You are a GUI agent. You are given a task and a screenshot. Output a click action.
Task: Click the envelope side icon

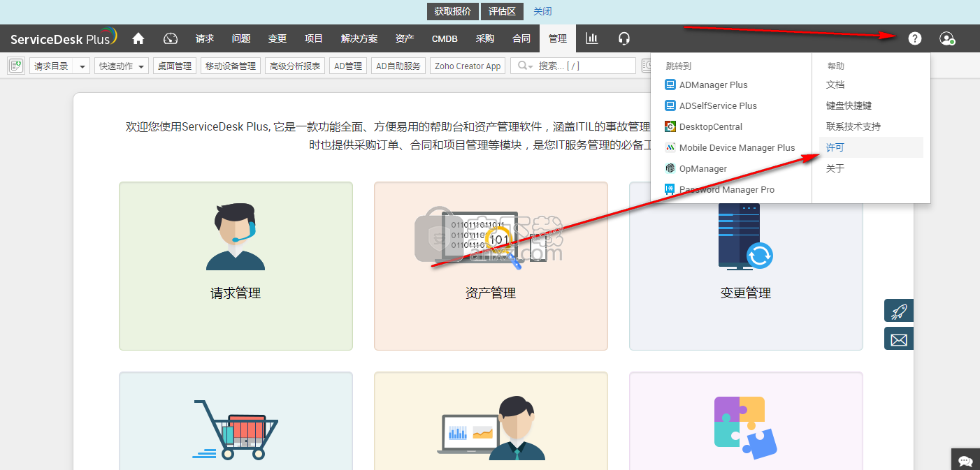[899, 339]
